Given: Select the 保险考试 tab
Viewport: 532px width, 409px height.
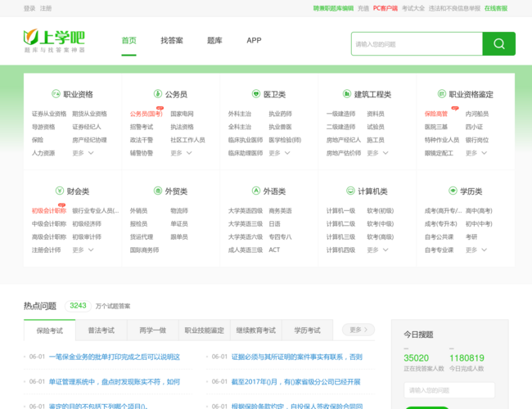Looking at the screenshot, I should click(50, 330).
